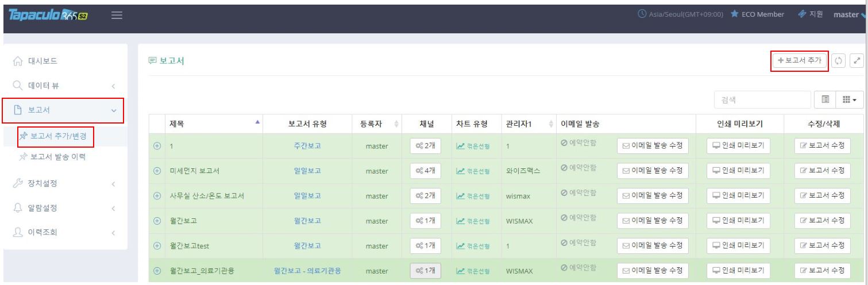The image size is (868, 285).
Task: Click 보고서 수정 for 월간보고_의료기관용
Action: (821, 271)
